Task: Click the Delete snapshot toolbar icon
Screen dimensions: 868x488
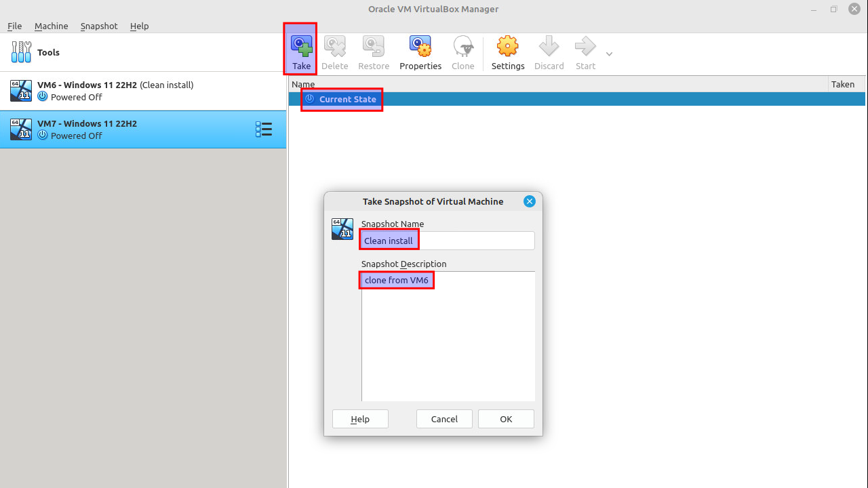Action: [334, 46]
